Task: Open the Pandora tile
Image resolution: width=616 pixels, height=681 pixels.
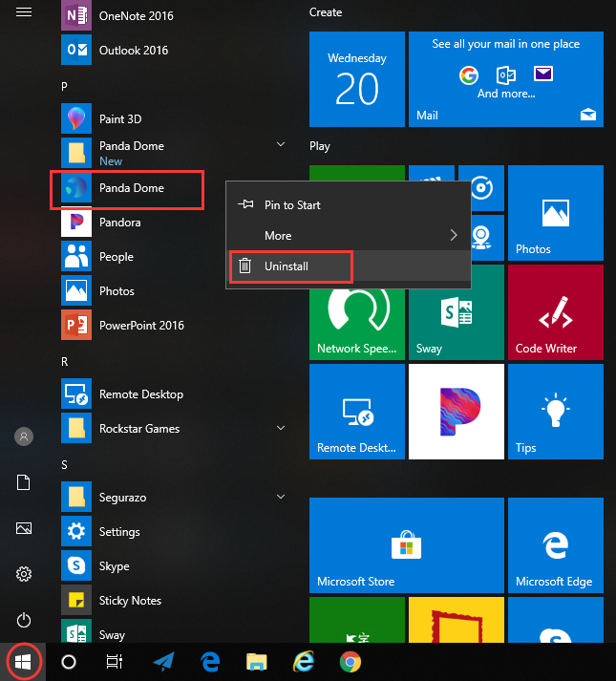Action: (x=457, y=412)
